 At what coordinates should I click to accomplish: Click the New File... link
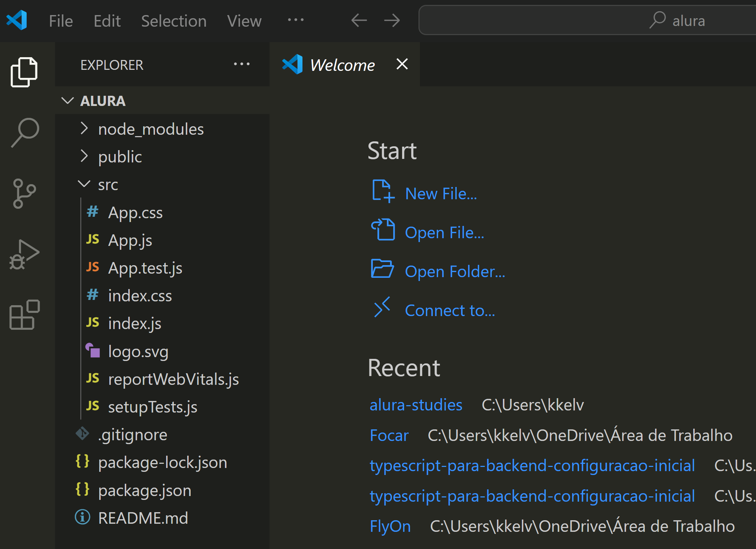coord(441,194)
